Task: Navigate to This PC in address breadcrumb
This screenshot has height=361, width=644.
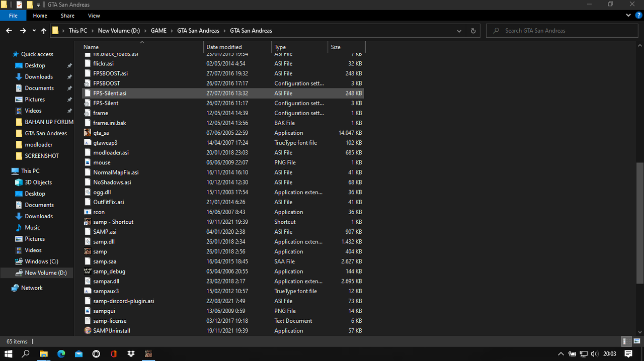Action: tap(78, 31)
